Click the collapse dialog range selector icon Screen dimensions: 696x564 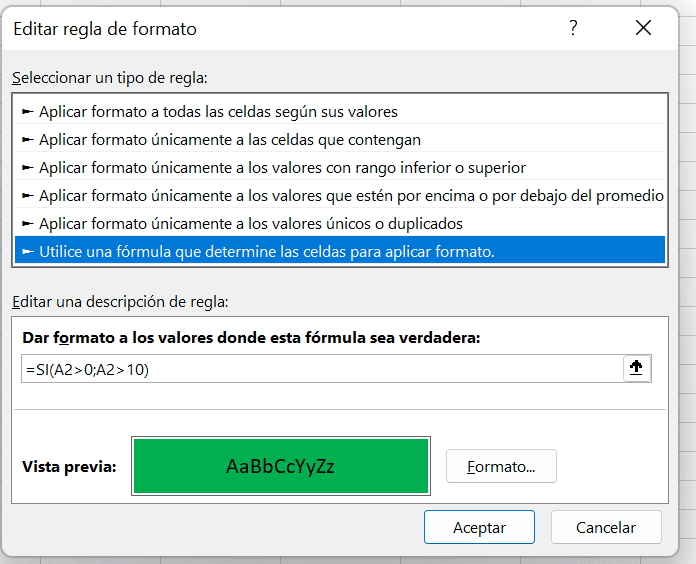(636, 368)
